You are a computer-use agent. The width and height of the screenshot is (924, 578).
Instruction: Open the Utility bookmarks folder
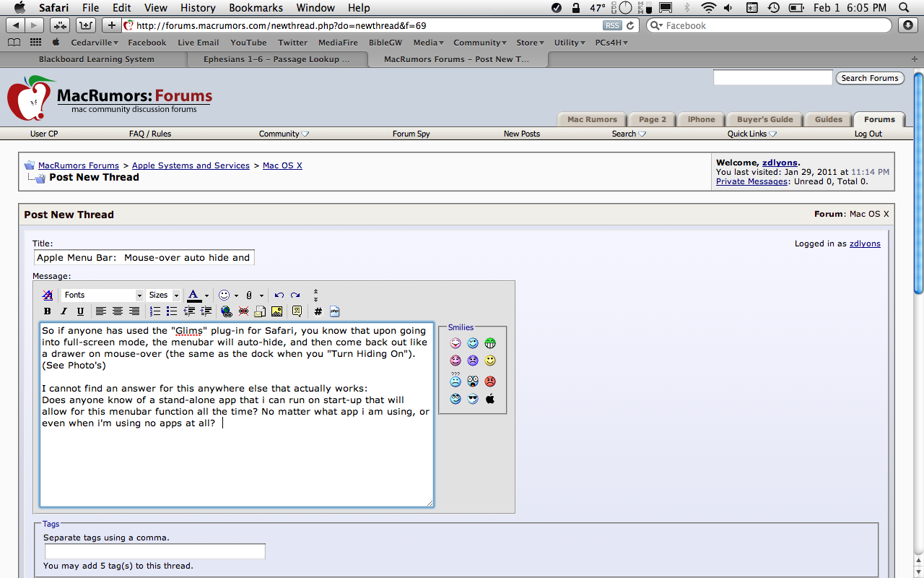click(570, 43)
